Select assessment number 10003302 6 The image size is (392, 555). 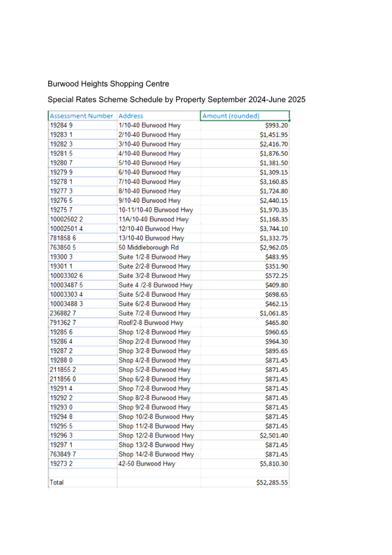(67, 276)
